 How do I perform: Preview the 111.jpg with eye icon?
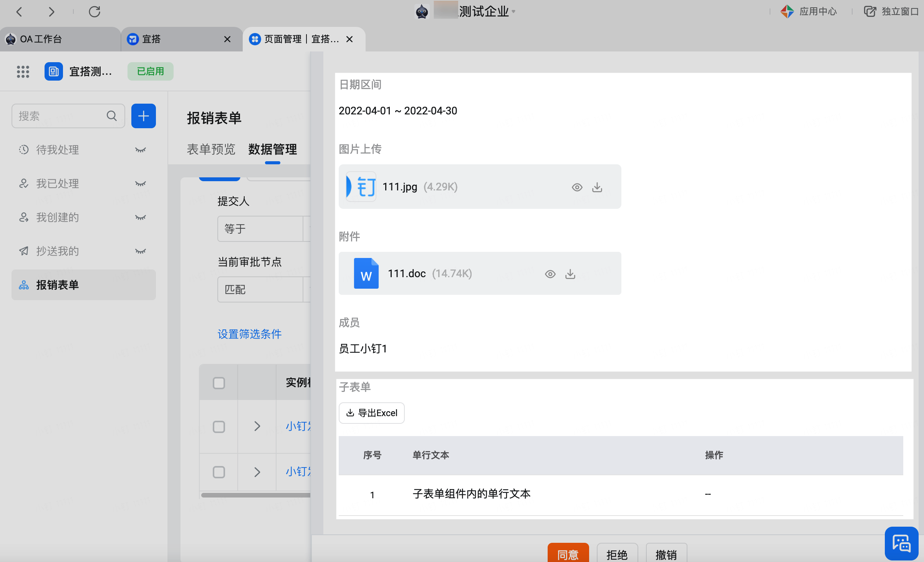[577, 187]
